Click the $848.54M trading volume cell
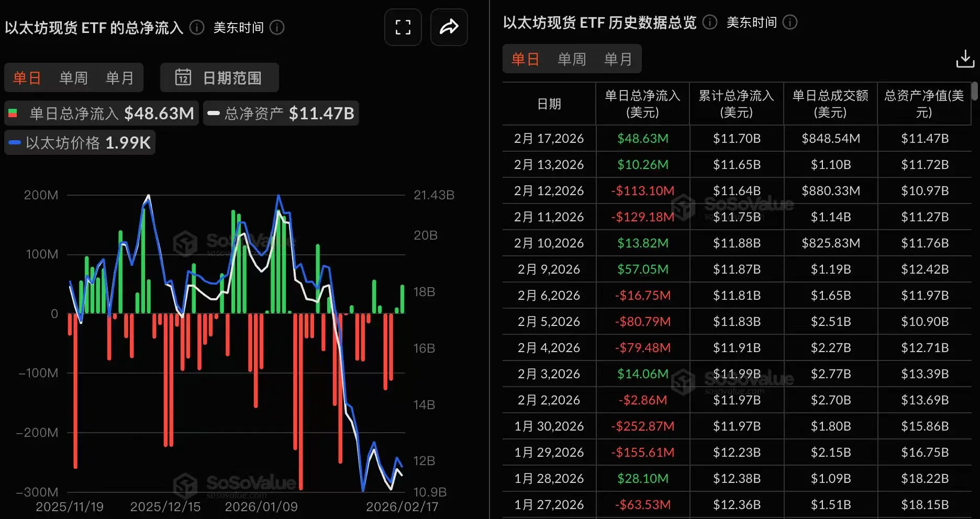 click(x=831, y=138)
